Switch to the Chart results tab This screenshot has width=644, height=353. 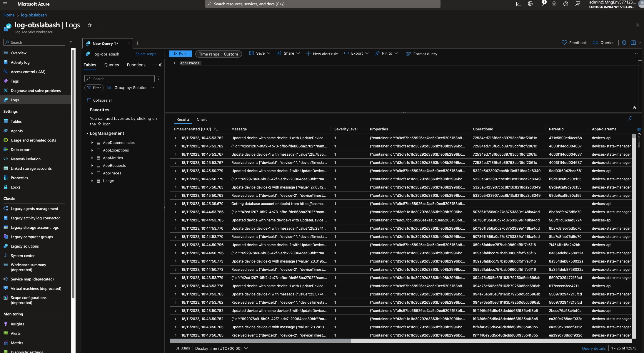tap(202, 119)
